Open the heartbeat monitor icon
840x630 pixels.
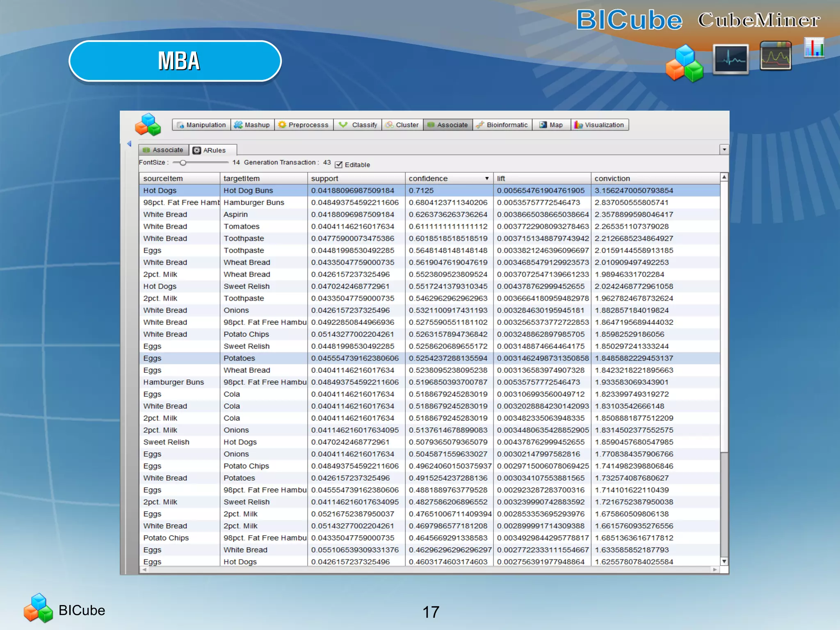730,59
